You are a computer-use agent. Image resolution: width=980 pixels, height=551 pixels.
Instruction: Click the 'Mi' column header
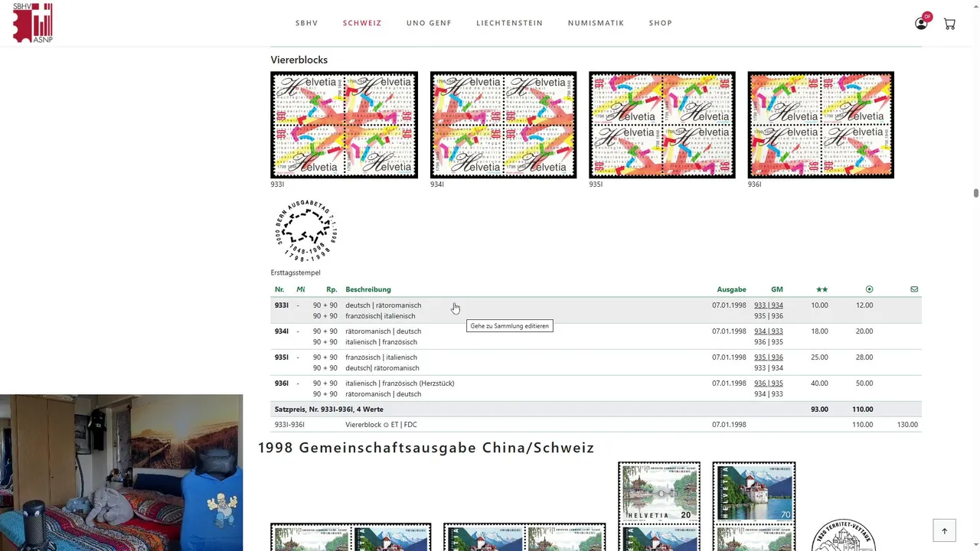[x=301, y=289]
